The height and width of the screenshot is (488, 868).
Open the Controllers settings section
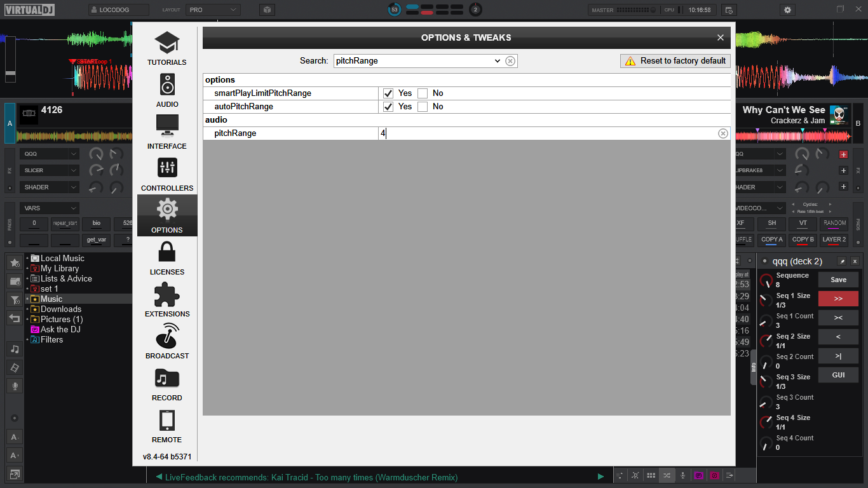(167, 174)
